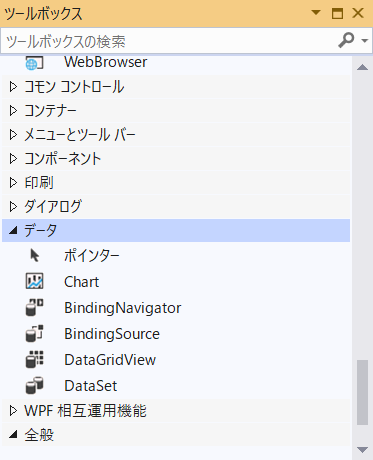373x460 pixels.
Task: Click the vertical scrollbar thumb
Action: click(x=362, y=392)
